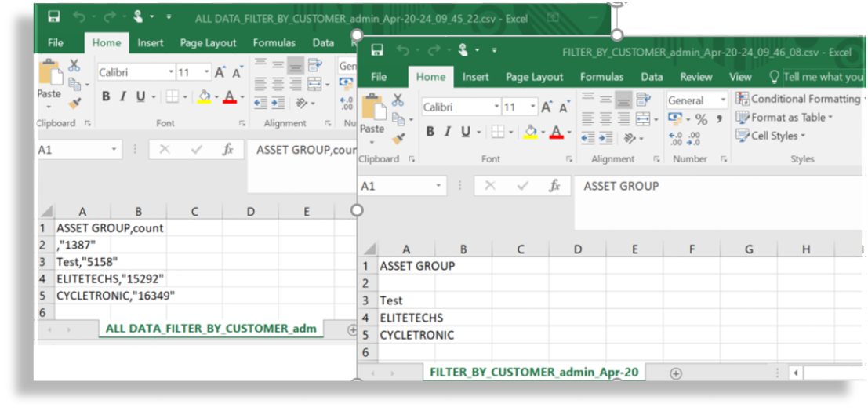The height and width of the screenshot is (411, 868).
Task: Toggle Bold in front window
Action: point(430,132)
